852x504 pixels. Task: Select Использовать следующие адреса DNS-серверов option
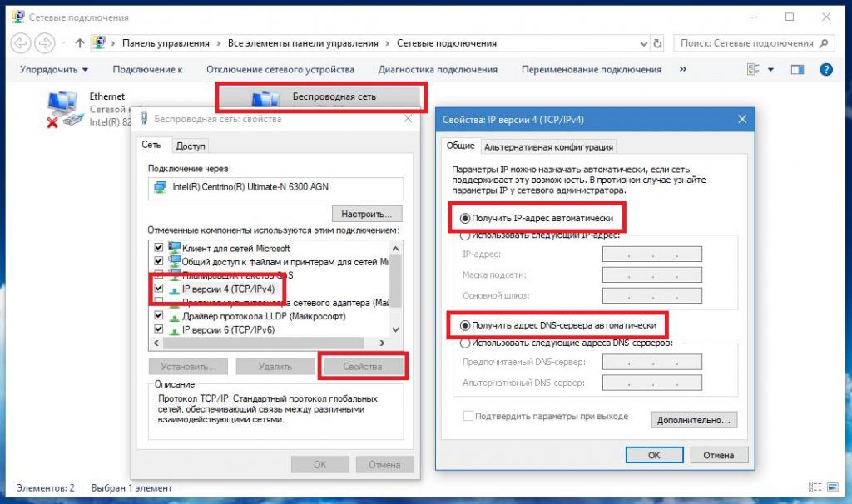(x=465, y=343)
